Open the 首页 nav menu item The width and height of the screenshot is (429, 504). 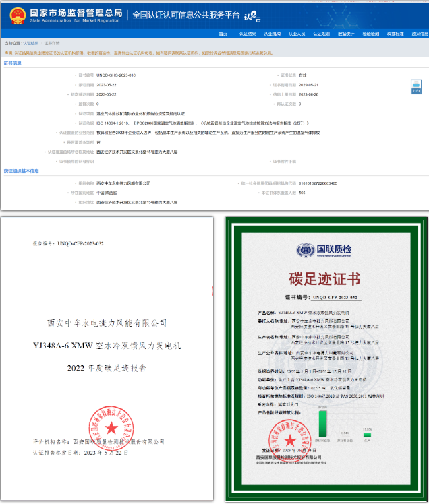[223, 34]
